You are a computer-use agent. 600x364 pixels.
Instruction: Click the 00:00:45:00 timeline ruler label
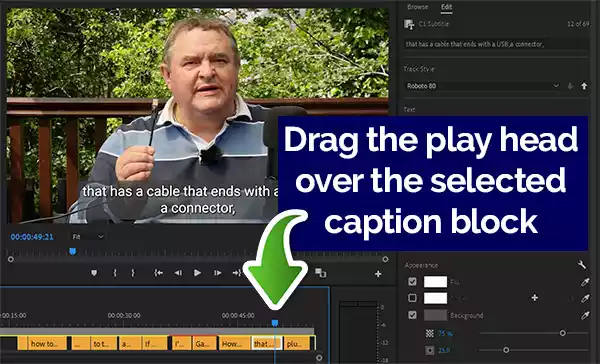point(238,316)
